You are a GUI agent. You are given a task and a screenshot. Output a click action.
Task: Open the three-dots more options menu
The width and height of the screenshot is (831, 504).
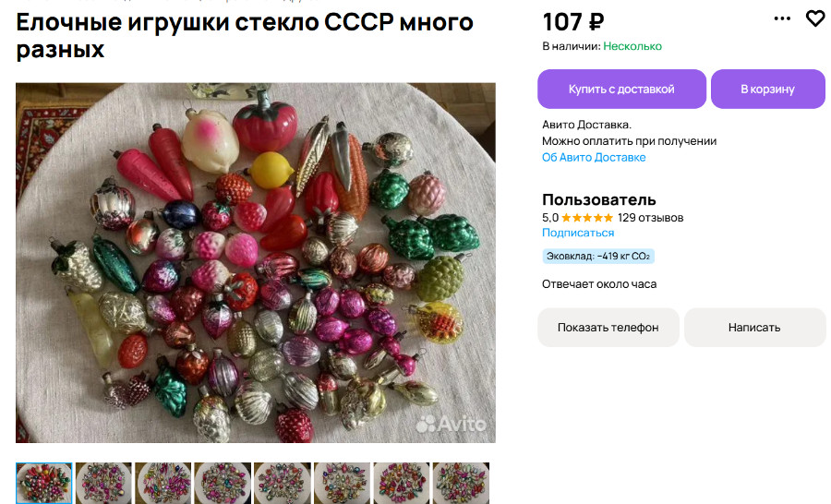tap(782, 18)
